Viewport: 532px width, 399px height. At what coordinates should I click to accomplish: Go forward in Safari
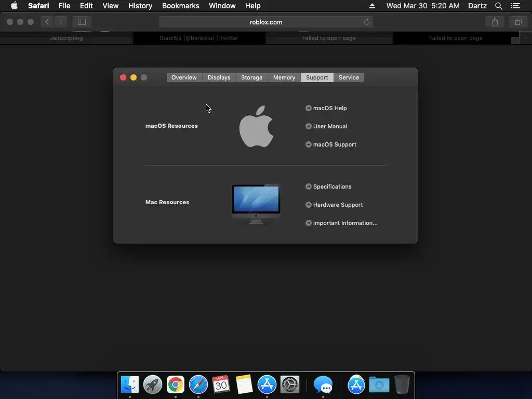[60, 22]
